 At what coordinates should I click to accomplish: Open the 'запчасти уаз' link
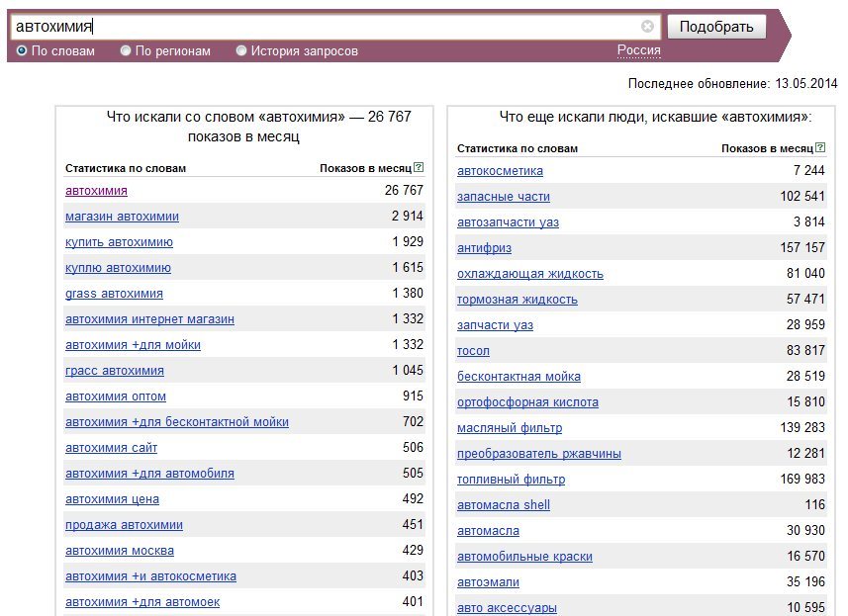tap(495, 324)
